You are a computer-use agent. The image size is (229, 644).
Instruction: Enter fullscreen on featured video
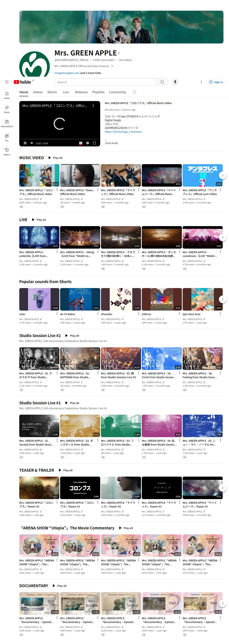(x=94, y=143)
